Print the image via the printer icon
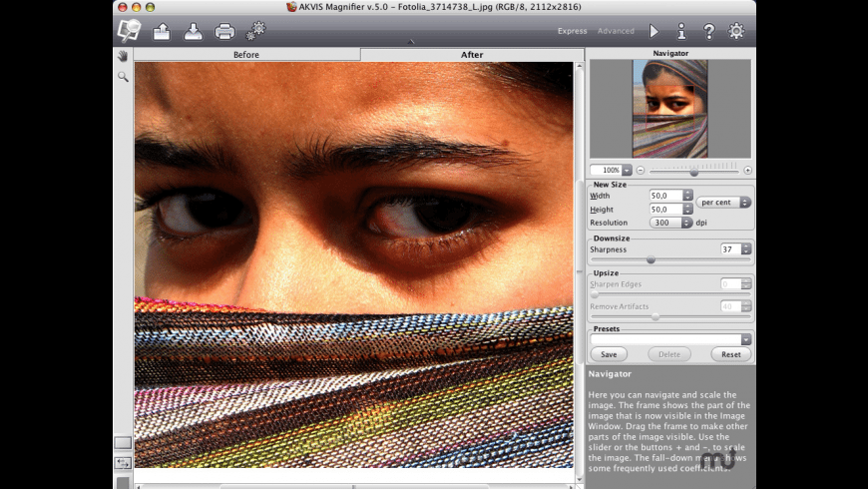 (x=224, y=32)
